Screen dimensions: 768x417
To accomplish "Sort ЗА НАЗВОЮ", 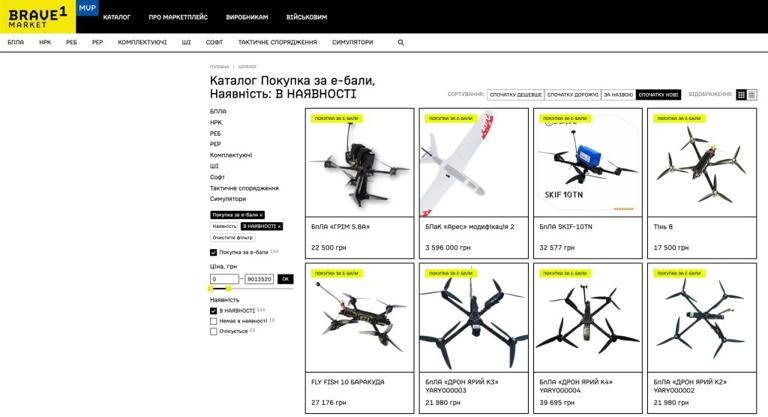I will [618, 95].
